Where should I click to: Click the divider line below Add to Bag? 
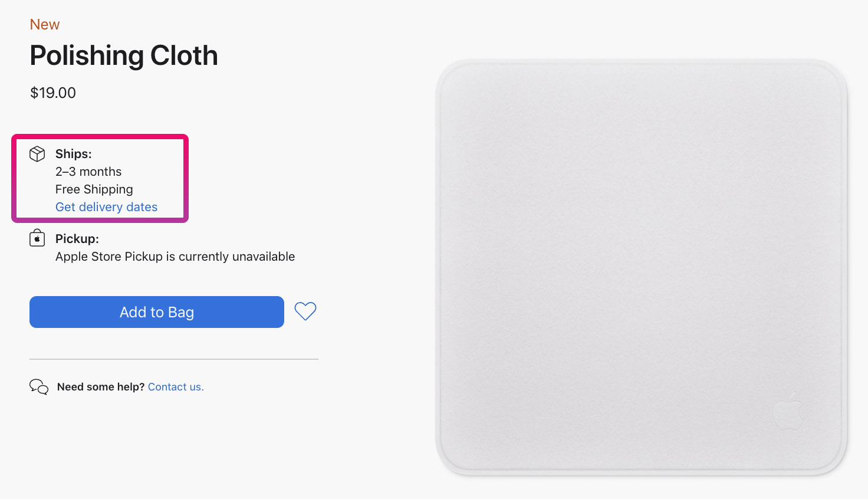coord(174,359)
